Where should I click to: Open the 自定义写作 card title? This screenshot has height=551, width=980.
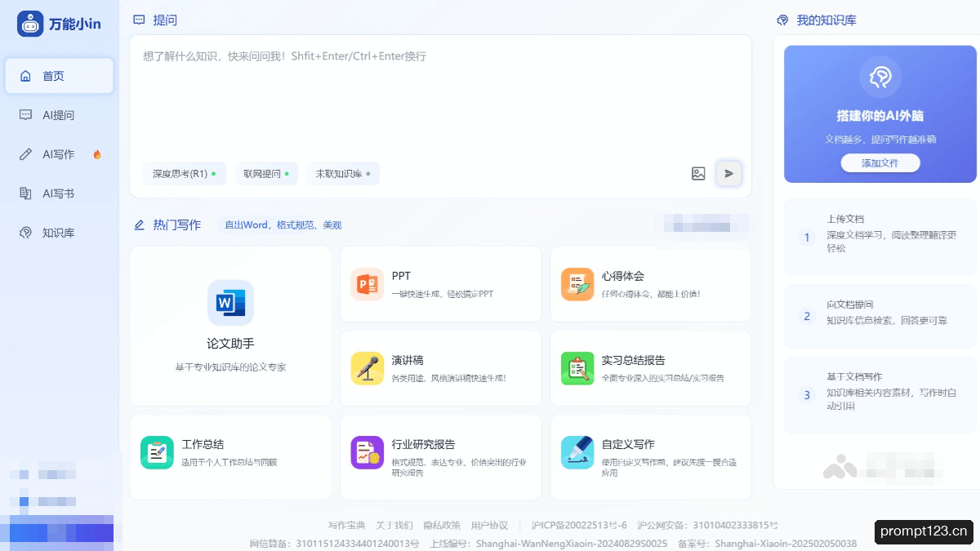click(x=628, y=444)
